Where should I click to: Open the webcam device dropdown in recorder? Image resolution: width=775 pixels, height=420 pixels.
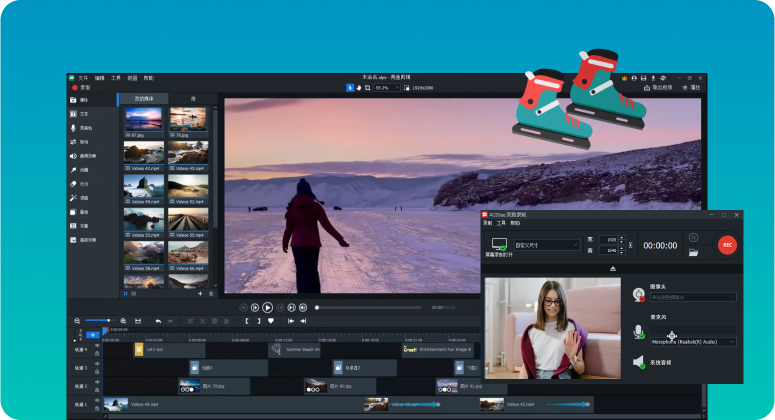pyautogui.click(x=693, y=297)
